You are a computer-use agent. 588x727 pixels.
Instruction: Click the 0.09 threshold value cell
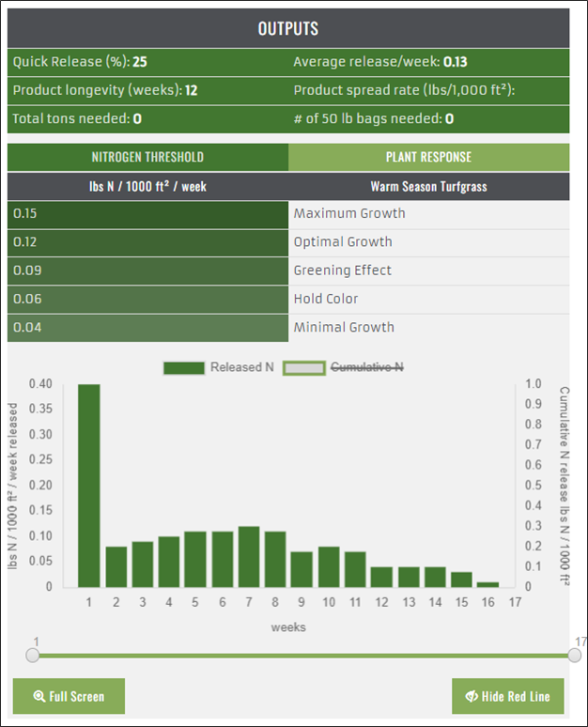pyautogui.click(x=147, y=271)
